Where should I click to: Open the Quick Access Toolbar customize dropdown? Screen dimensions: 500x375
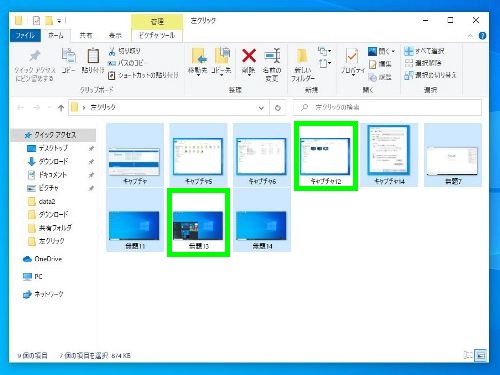point(59,21)
